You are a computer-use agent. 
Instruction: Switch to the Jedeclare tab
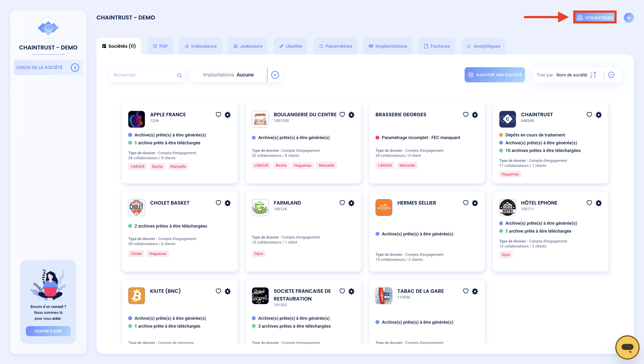coord(248,46)
